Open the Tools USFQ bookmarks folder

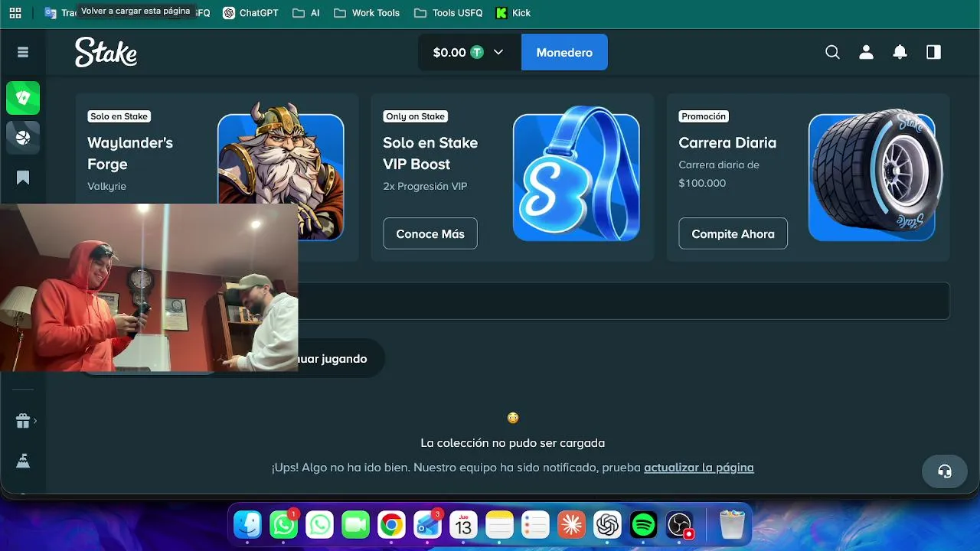pyautogui.click(x=448, y=13)
